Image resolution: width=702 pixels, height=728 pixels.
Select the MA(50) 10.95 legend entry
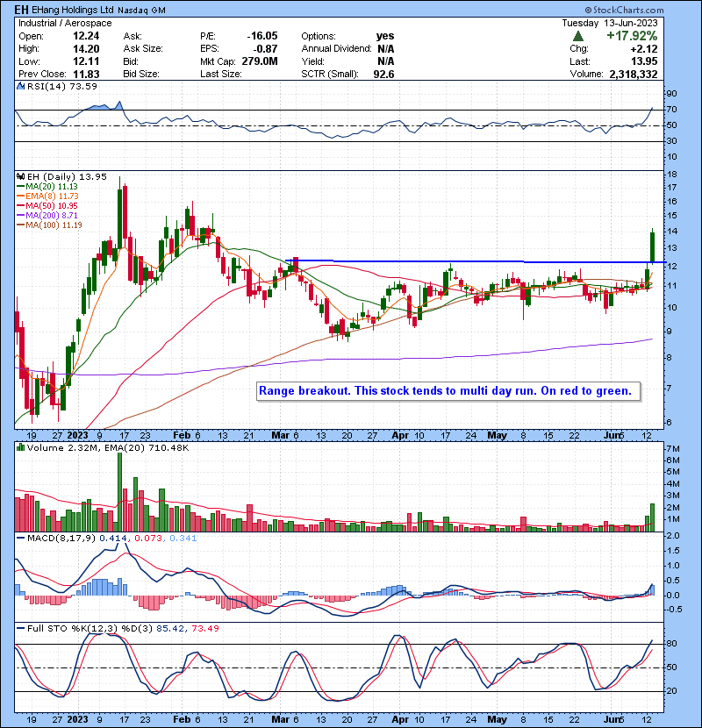coord(52,205)
